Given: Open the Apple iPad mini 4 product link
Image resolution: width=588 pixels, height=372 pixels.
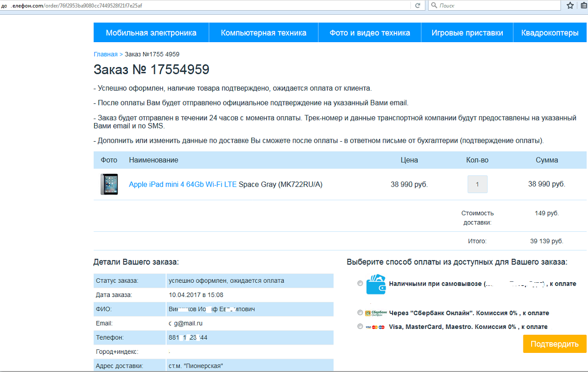Looking at the screenshot, I should point(182,184).
